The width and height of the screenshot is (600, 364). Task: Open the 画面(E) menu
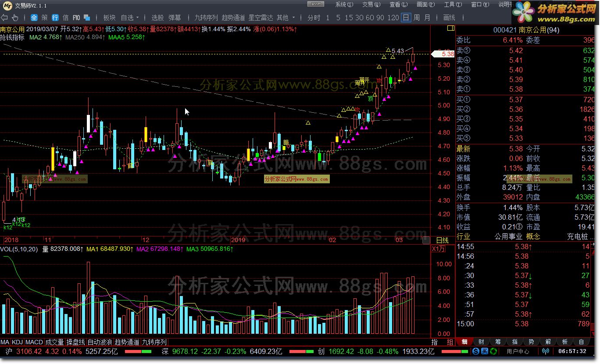(425, 4)
